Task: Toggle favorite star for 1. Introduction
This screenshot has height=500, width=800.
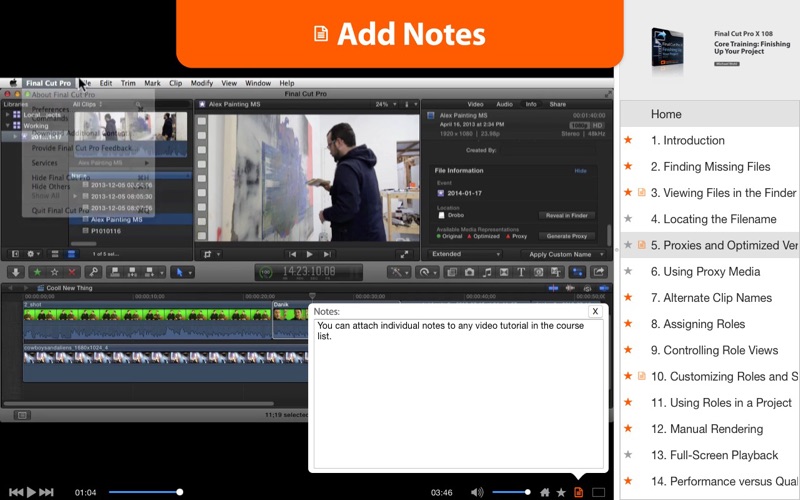Action: [628, 140]
